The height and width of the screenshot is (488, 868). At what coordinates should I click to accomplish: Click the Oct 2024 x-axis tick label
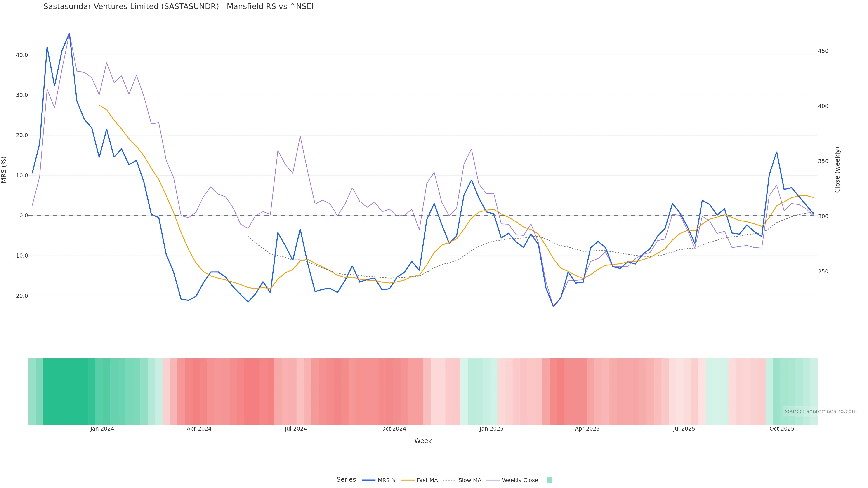(394, 429)
